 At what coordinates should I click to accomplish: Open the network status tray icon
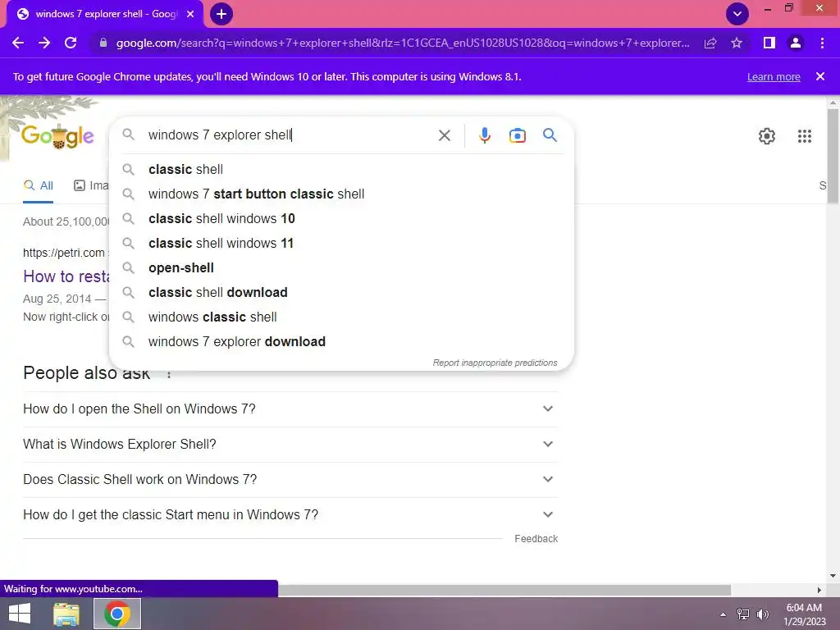[x=743, y=614]
